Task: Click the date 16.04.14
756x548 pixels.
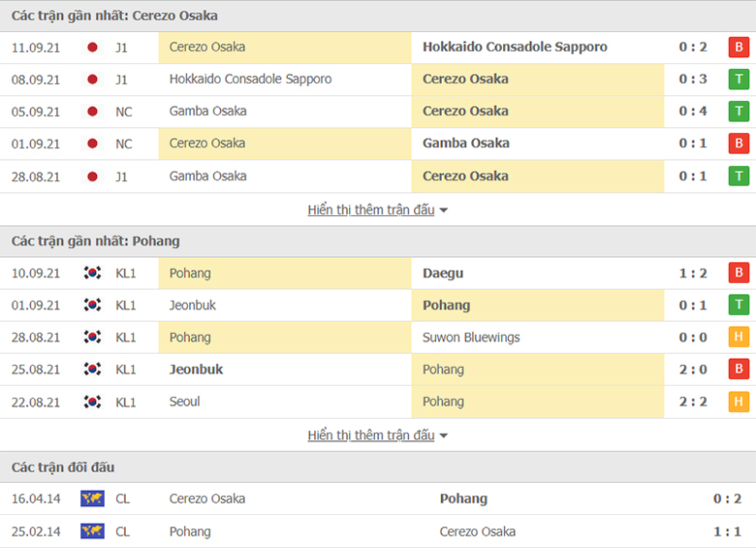Action: click(x=36, y=499)
